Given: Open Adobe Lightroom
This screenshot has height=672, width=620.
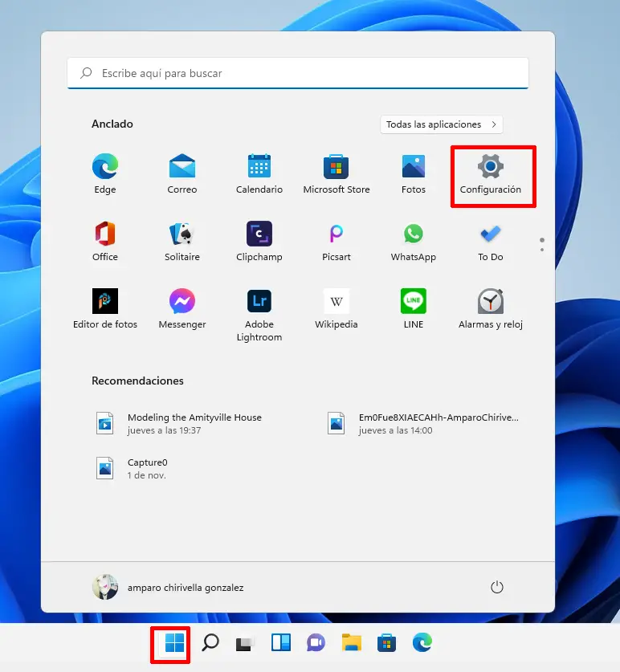Looking at the screenshot, I should tap(259, 315).
